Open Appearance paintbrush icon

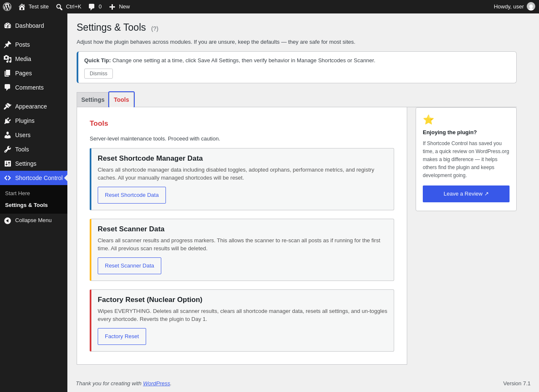tap(8, 106)
